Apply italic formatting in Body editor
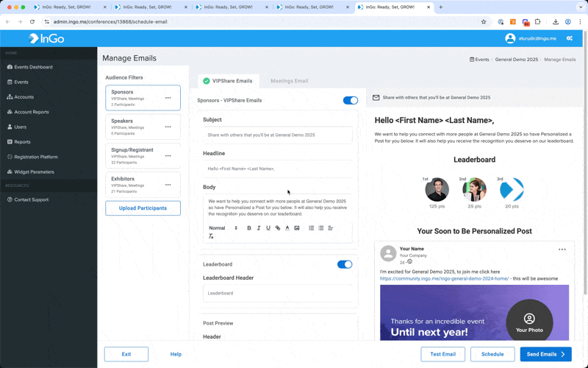 pos(259,228)
